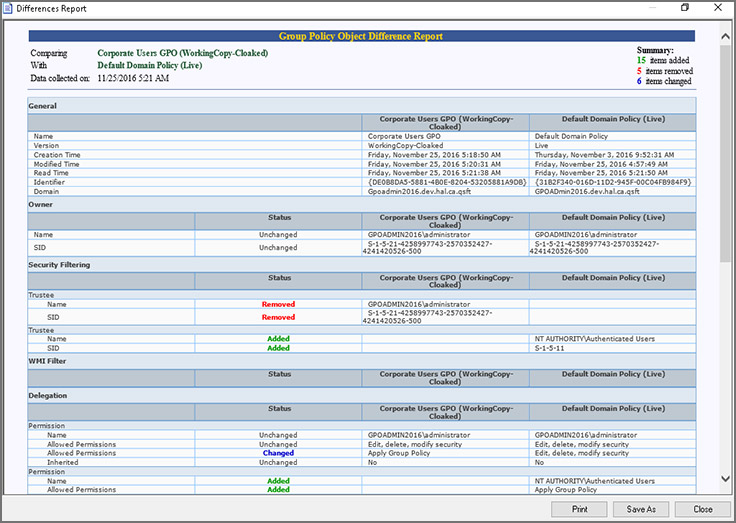Click 'Thursday, November 3, 2016 9:52:31 AM' creation time

pyautogui.click(x=604, y=155)
